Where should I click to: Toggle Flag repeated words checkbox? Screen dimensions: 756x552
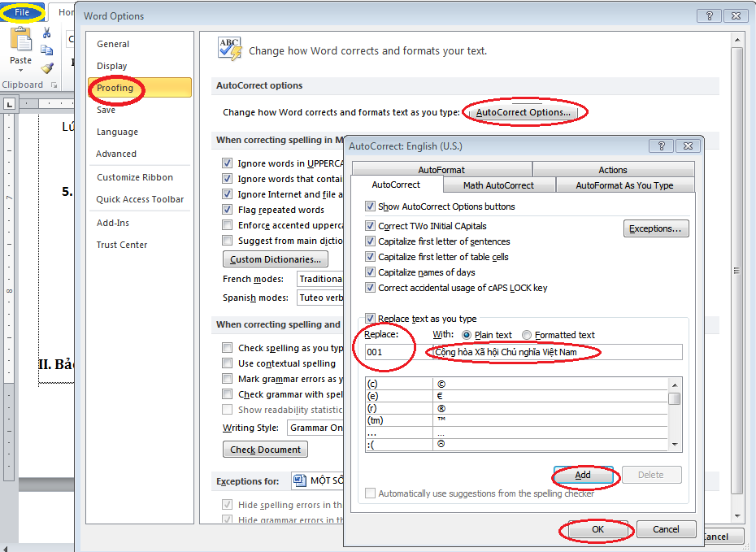pyautogui.click(x=227, y=209)
